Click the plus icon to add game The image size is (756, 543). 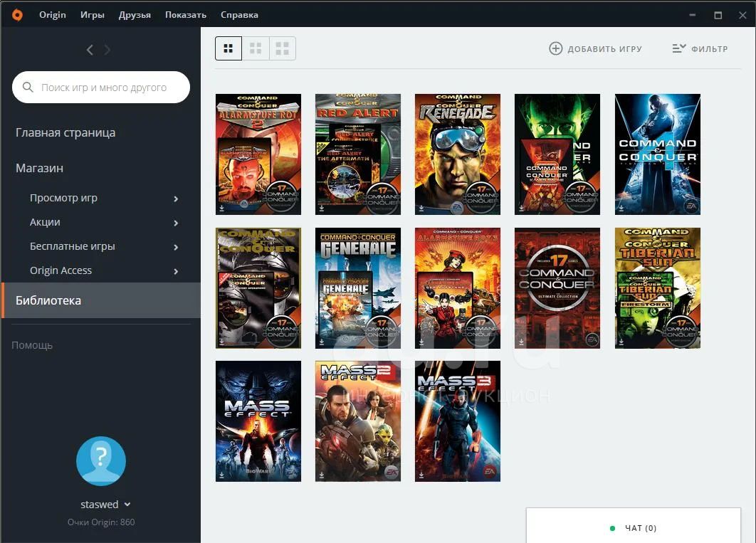(555, 48)
